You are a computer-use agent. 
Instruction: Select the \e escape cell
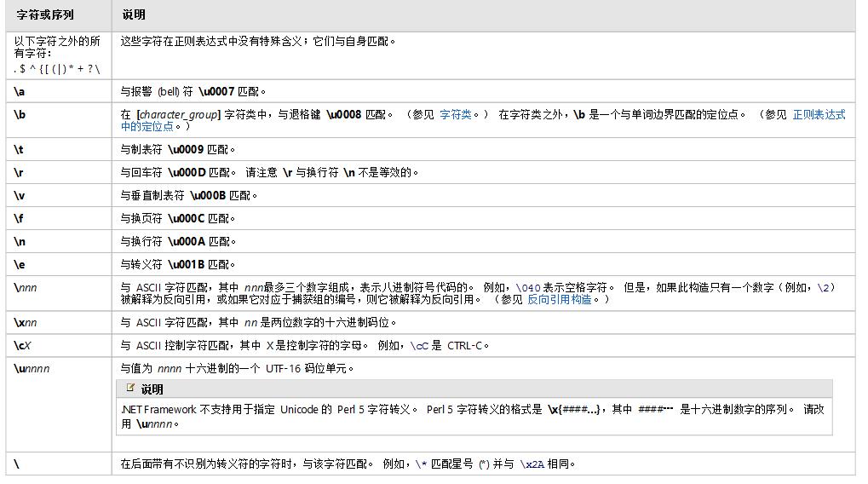point(59,265)
